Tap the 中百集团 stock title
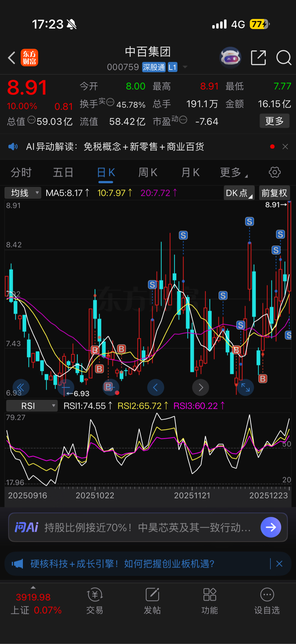The height and width of the screenshot is (644, 296). tap(148, 52)
